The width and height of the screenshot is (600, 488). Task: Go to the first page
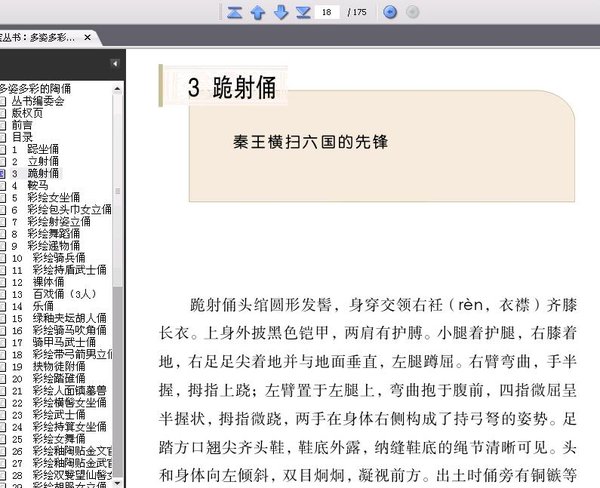click(234, 12)
